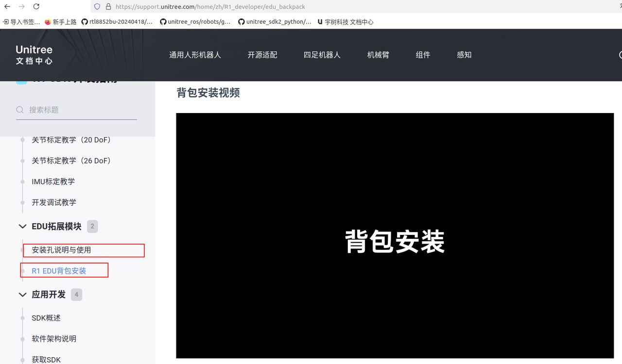Screen dimensions: 622x364
Task: Select R1 EDU背包安装 in the sidebar
Action: [x=59, y=271]
